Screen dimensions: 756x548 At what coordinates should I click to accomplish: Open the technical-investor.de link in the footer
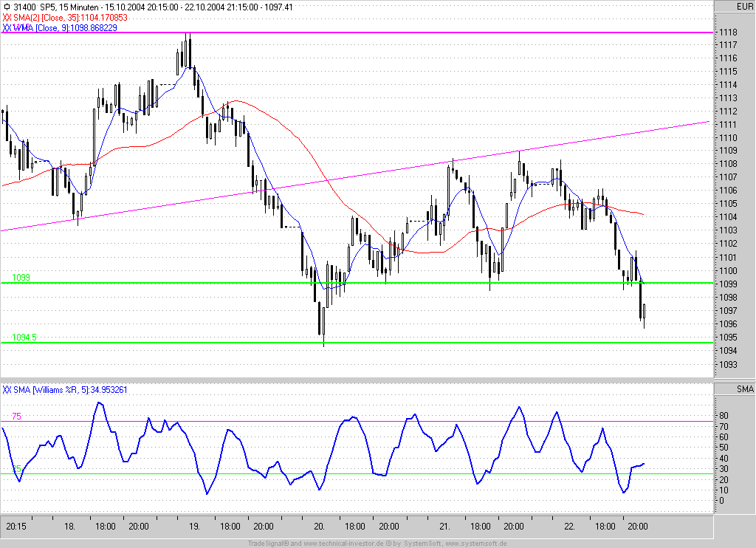click(x=343, y=544)
